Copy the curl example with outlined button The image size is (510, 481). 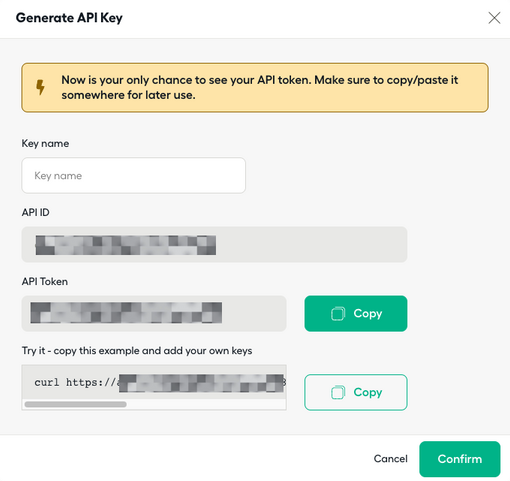[356, 392]
